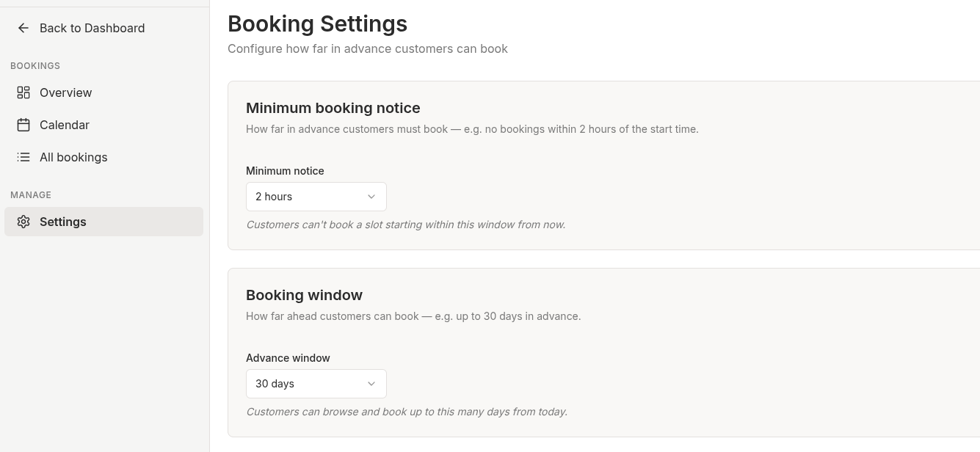Click the Overview grid icon in sidebar
Viewport: 980px width, 452px height.
click(23, 92)
